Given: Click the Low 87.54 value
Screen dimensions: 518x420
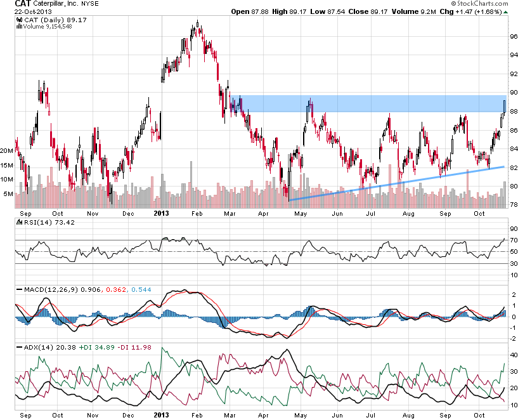Looking at the screenshot, I should (x=327, y=11).
